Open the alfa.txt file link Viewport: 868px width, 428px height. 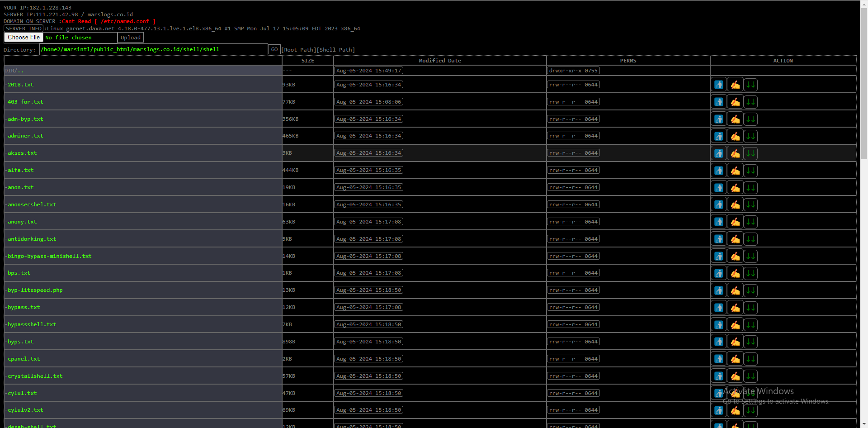tap(20, 170)
